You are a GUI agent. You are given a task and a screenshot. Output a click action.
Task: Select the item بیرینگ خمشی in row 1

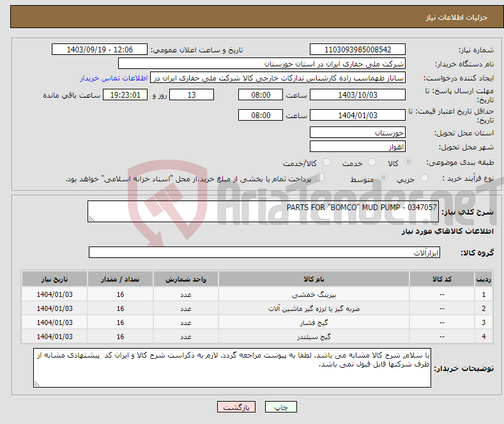click(x=314, y=294)
